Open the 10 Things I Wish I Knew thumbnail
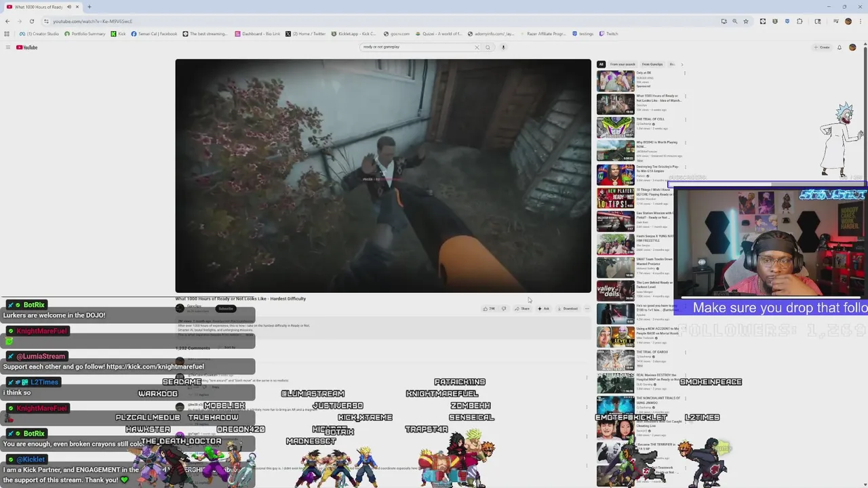 coord(615,197)
